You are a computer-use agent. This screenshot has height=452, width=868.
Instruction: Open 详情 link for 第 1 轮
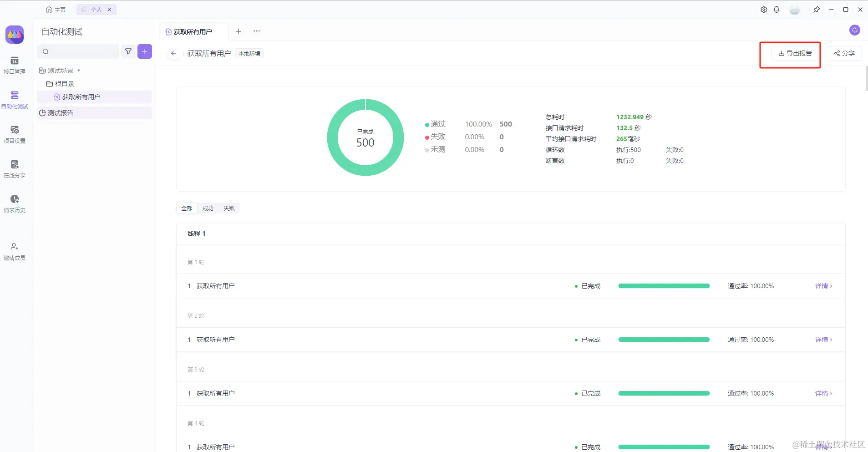click(x=823, y=286)
